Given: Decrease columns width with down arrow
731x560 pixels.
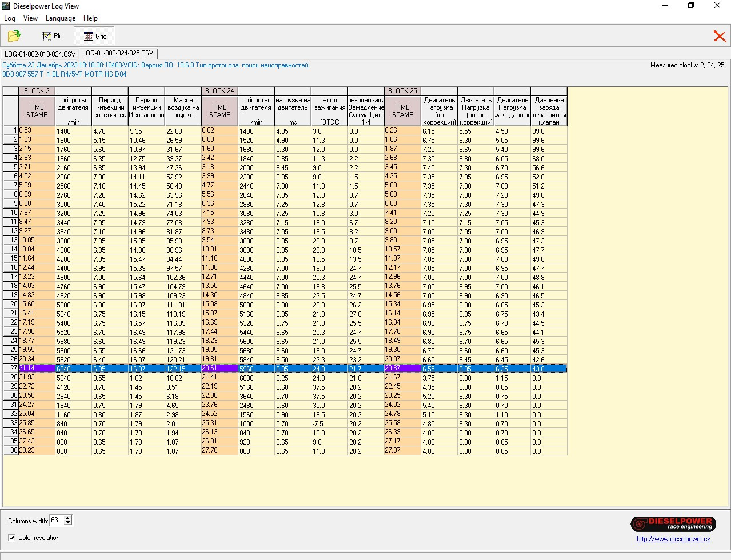Looking at the screenshot, I should [68, 523].
